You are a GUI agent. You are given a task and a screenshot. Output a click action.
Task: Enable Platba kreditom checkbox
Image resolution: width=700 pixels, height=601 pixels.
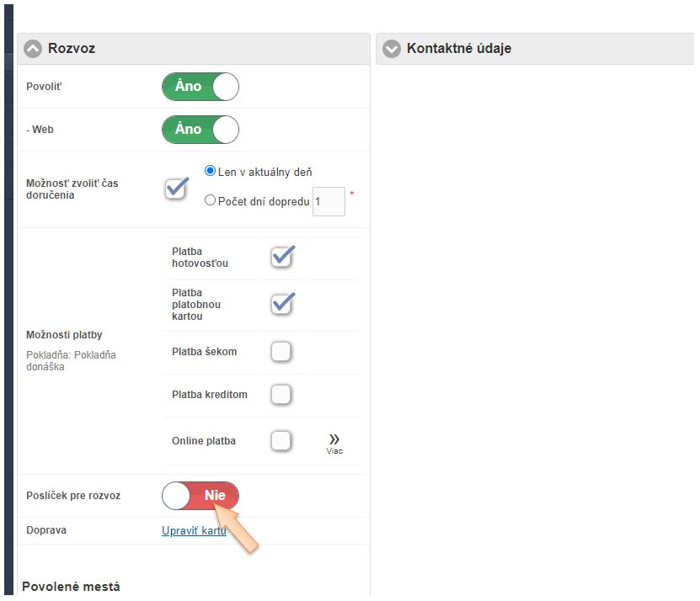(x=281, y=394)
